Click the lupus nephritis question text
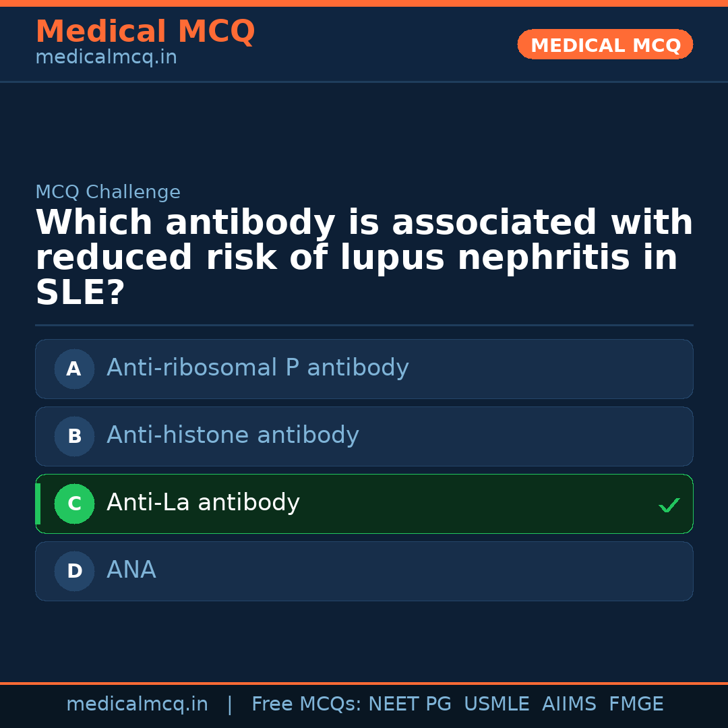 (364, 258)
